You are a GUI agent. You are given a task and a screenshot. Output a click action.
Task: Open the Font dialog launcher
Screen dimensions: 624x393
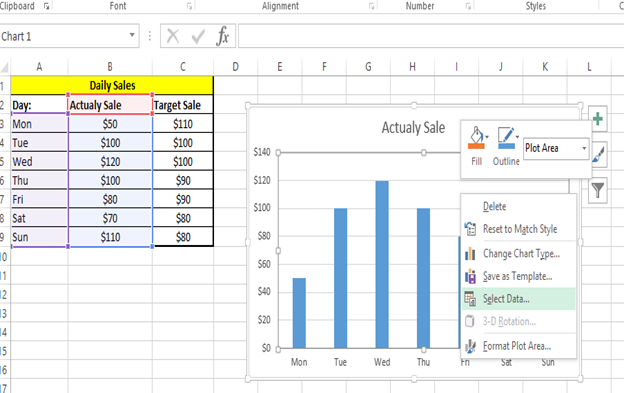click(189, 6)
